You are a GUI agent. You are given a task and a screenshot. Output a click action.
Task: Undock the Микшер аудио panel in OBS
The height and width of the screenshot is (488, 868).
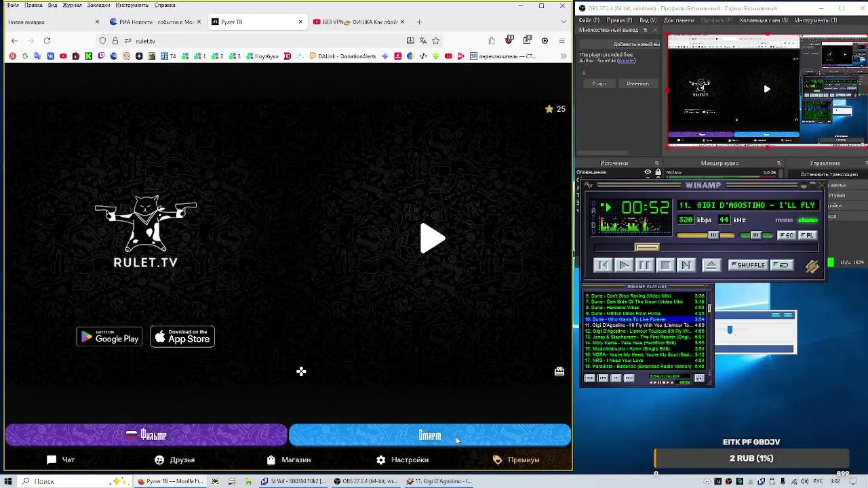tap(778, 163)
